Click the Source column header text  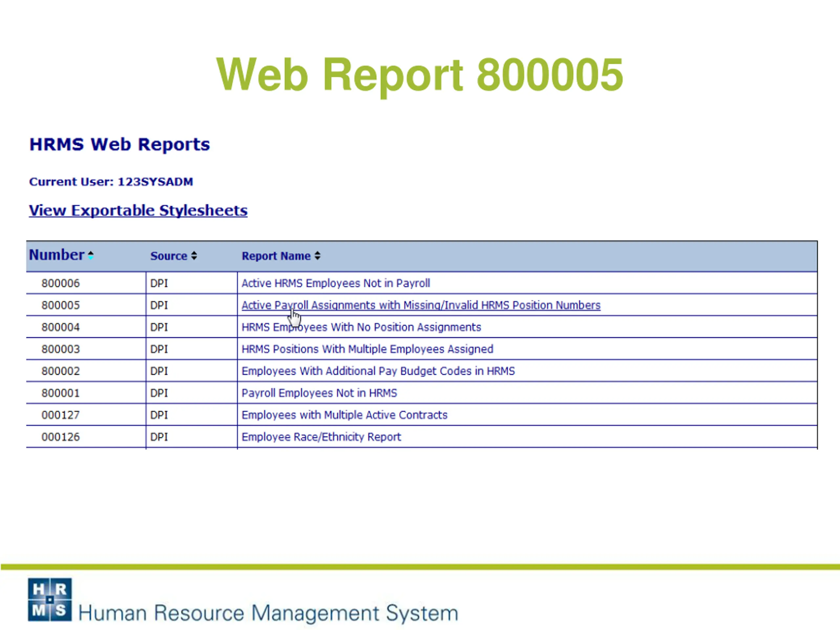click(x=169, y=256)
